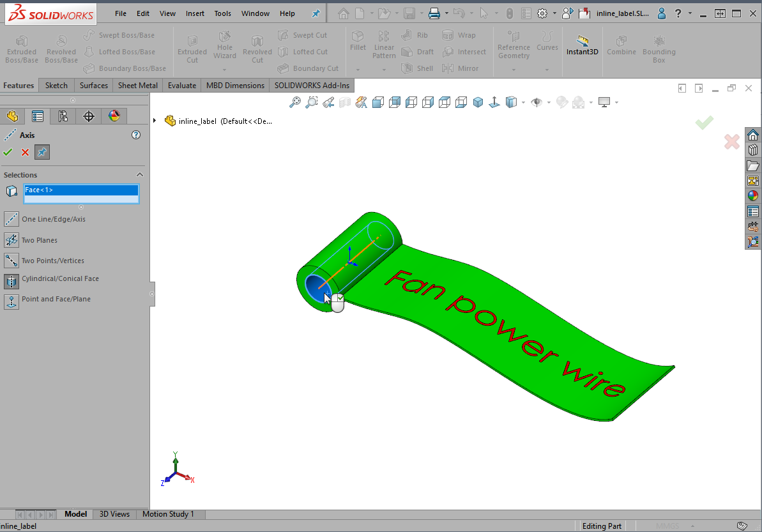
Task: Select the Two Planes axis type
Action: click(x=31, y=240)
